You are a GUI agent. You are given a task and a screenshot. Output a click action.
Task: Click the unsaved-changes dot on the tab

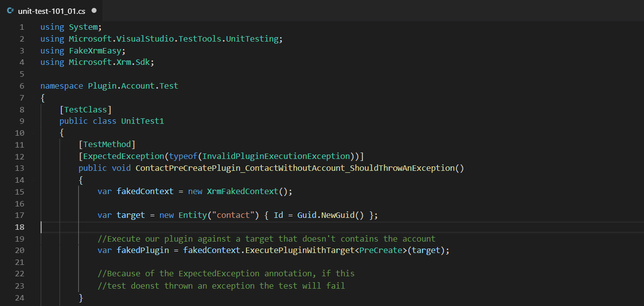(94, 10)
